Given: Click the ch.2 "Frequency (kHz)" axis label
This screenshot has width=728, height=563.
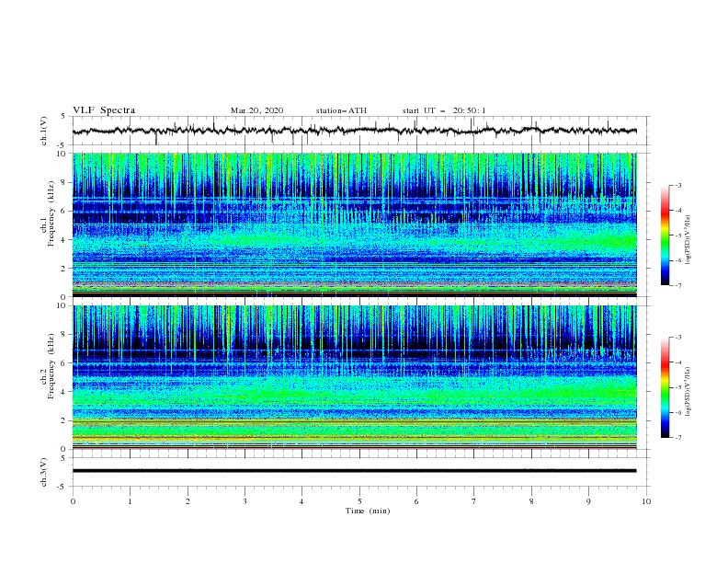Looking at the screenshot, I should [51, 366].
